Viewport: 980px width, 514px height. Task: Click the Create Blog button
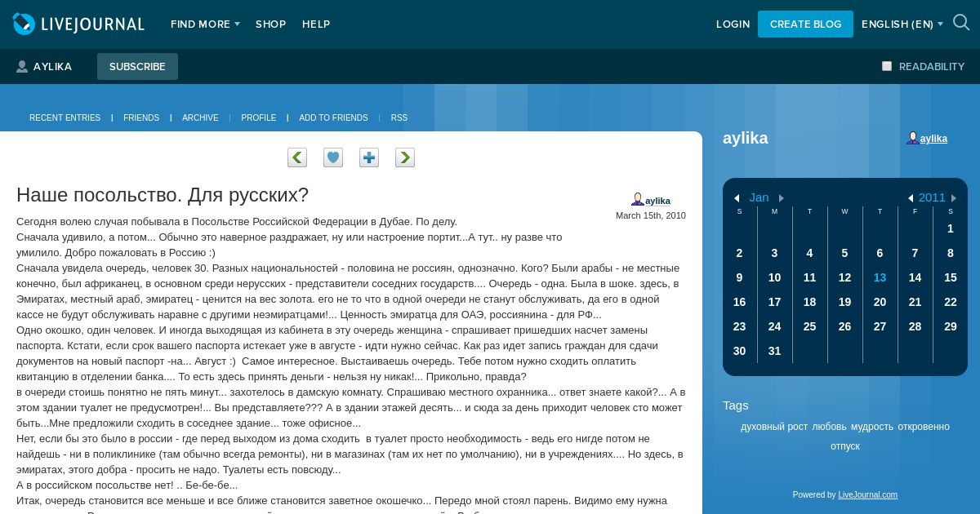coord(805,24)
